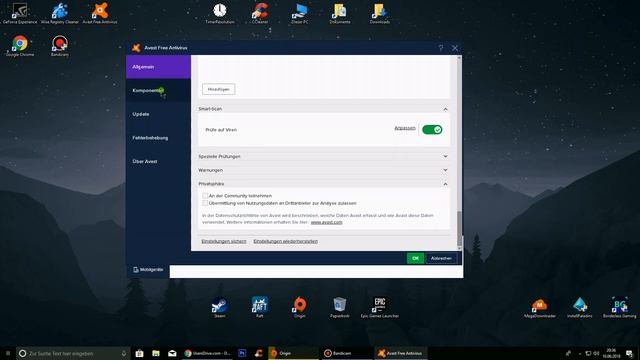Click the settings panel scrollbar thumb
640x360 pixels.
click(459, 229)
